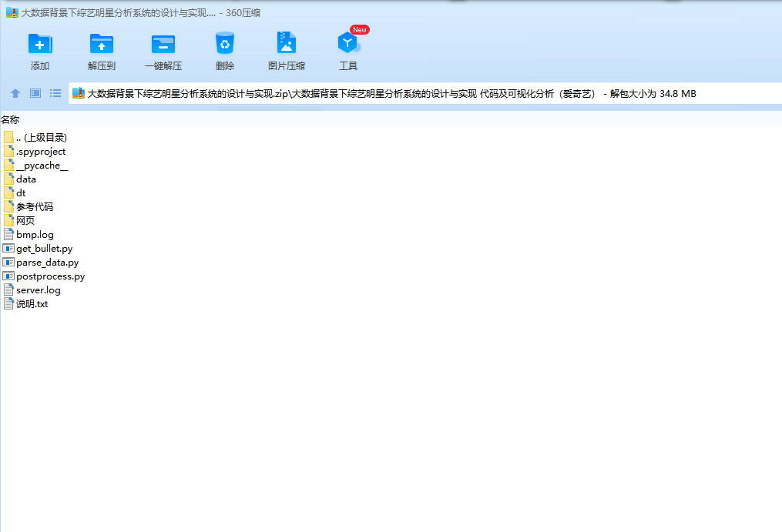The image size is (782, 532).
Task: Click the 一键解压 (One-click extract) icon
Action: 163,44
